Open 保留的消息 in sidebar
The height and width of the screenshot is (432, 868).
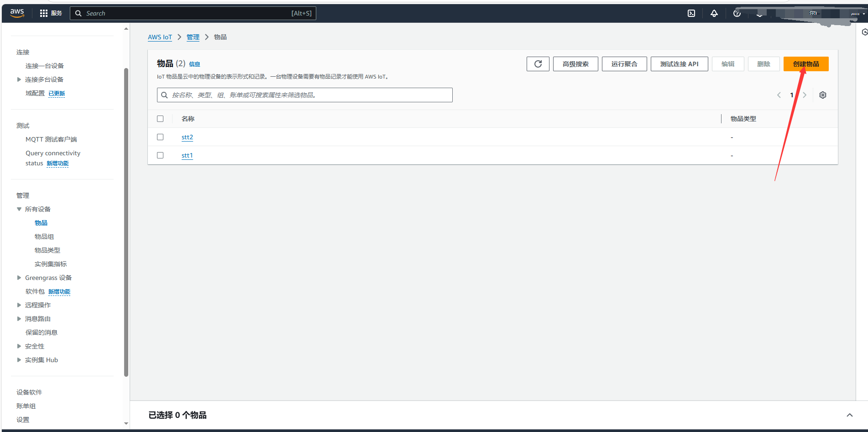(x=42, y=332)
